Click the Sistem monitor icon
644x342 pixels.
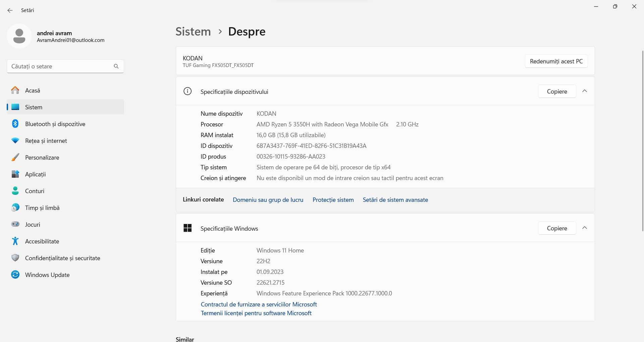point(15,107)
